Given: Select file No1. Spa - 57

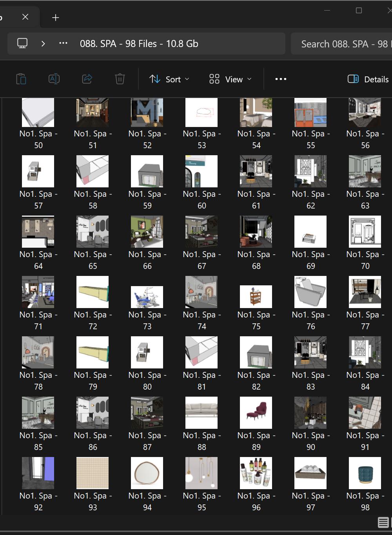Looking at the screenshot, I should tap(38, 183).
